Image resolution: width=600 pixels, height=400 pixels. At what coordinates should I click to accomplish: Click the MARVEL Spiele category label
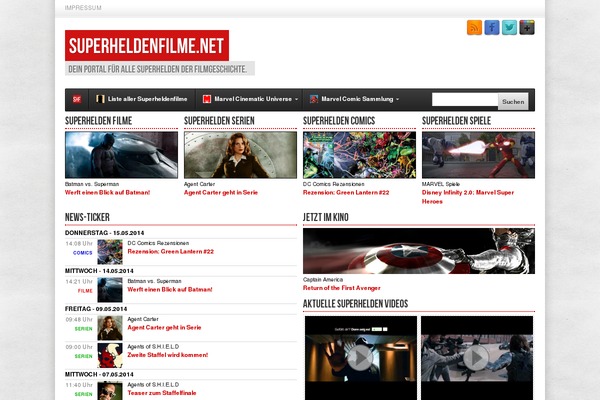click(x=441, y=184)
